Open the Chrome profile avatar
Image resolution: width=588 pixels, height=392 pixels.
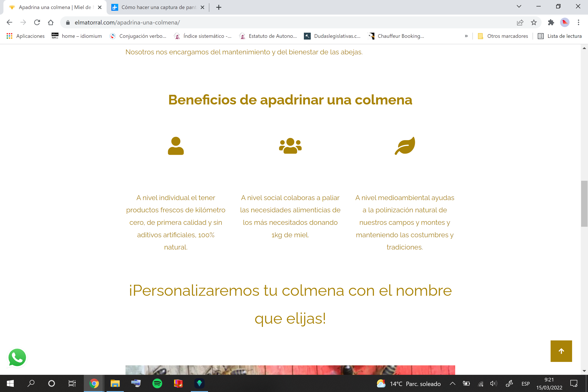click(565, 23)
